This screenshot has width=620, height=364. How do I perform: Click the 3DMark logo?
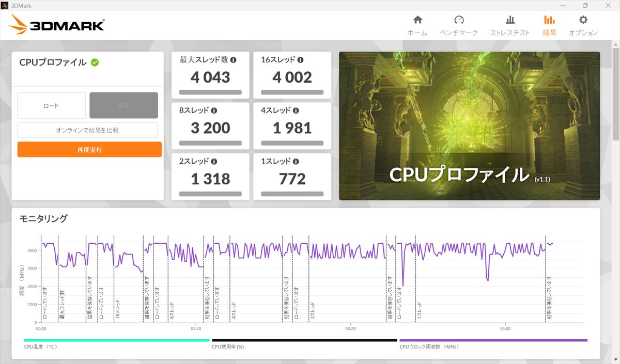[57, 24]
